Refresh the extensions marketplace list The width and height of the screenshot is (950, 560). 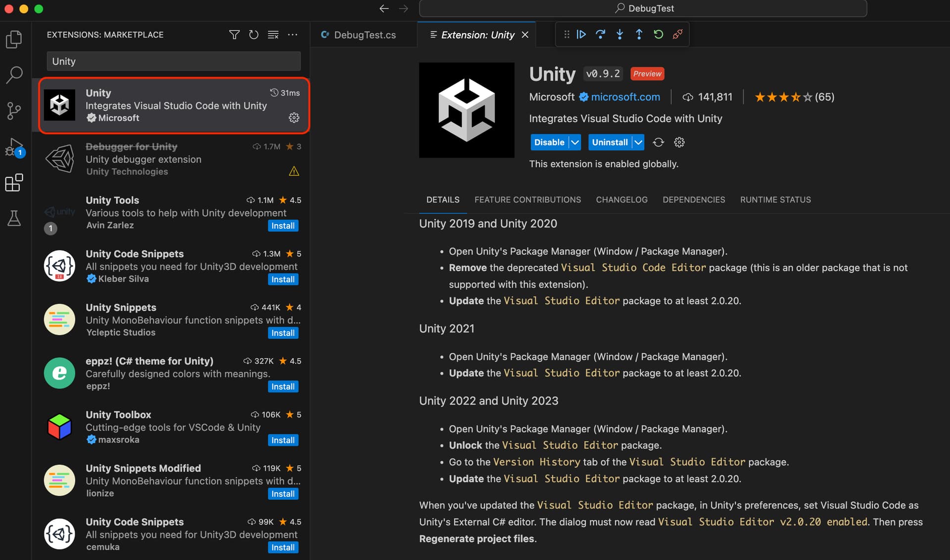[x=253, y=35]
